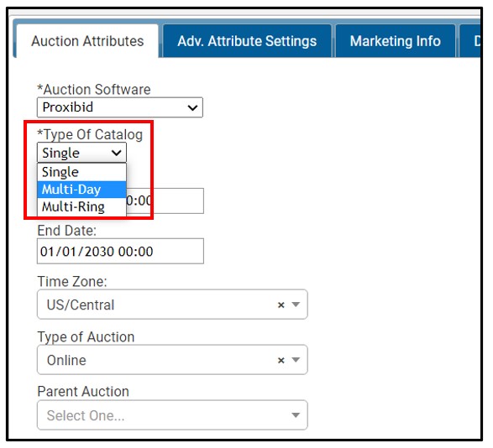The height and width of the screenshot is (448, 493).
Task: Click the Auction Software chevron
Action: 192,107
